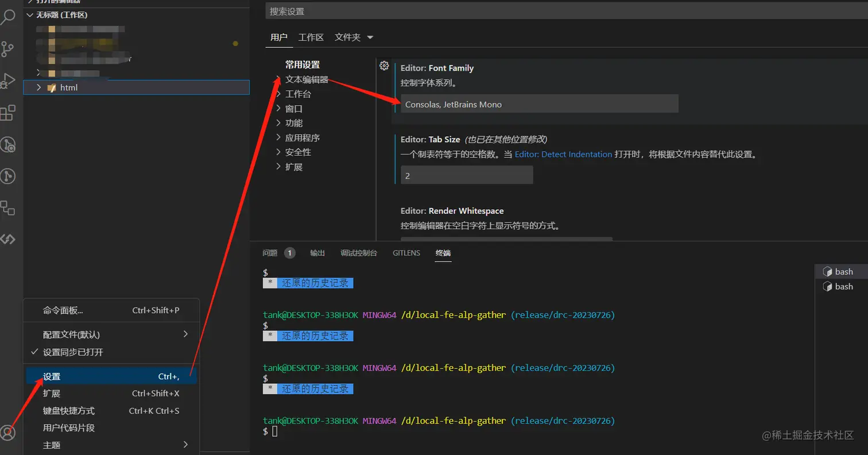Follow the Editor: Detect Indentation link
Screen dimensions: 868x455
(x=563, y=155)
